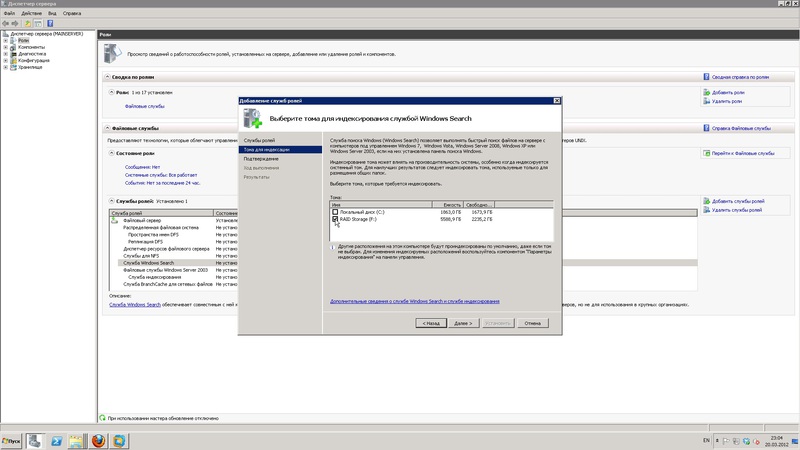Click the Back arrow in the toolbar

tap(5, 23)
